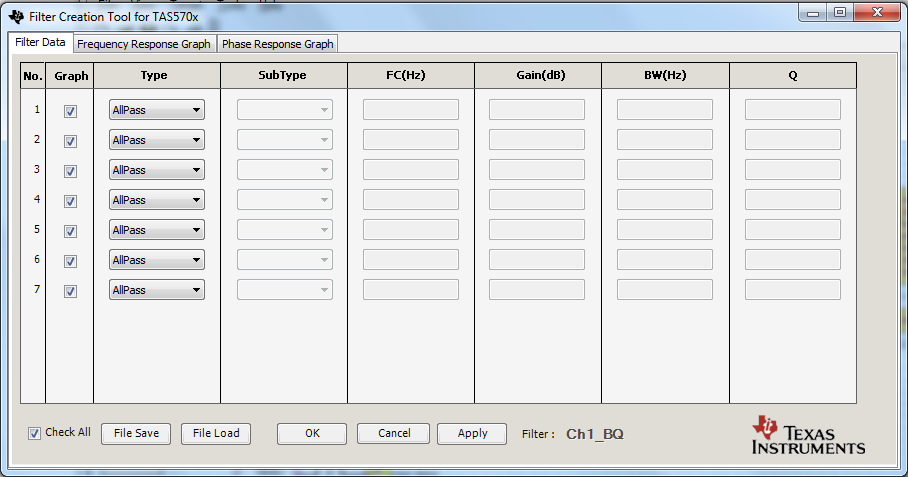
Task: Open the Type dropdown for row 7
Action: (x=157, y=290)
